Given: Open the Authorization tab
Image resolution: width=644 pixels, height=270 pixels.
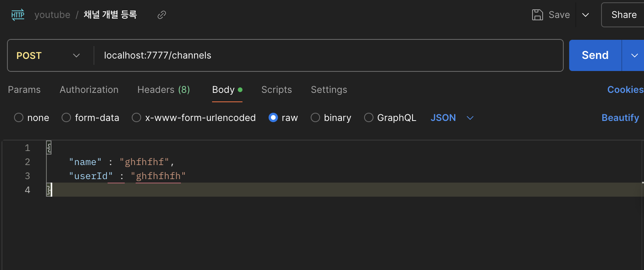Looking at the screenshot, I should (x=89, y=90).
